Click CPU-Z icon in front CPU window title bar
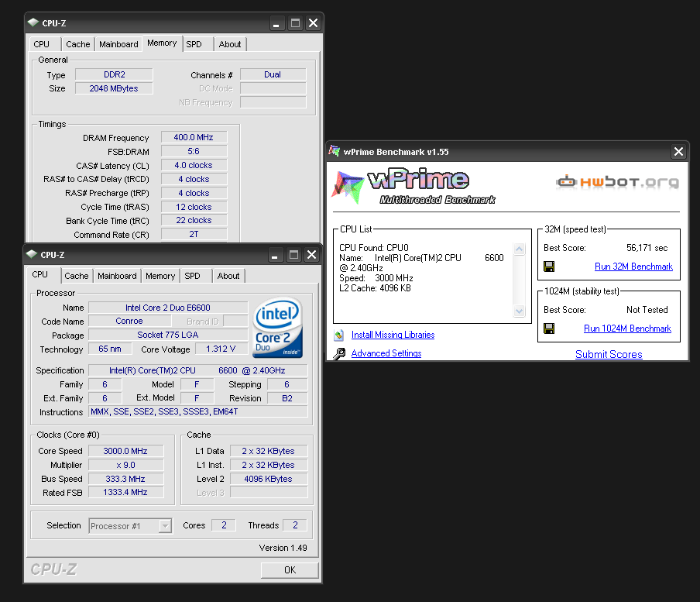700x602 pixels. pyautogui.click(x=32, y=254)
